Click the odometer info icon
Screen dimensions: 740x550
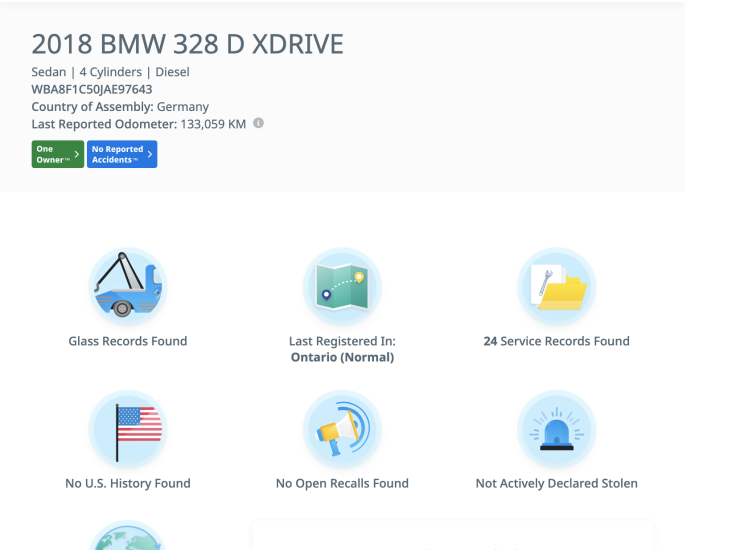(258, 124)
